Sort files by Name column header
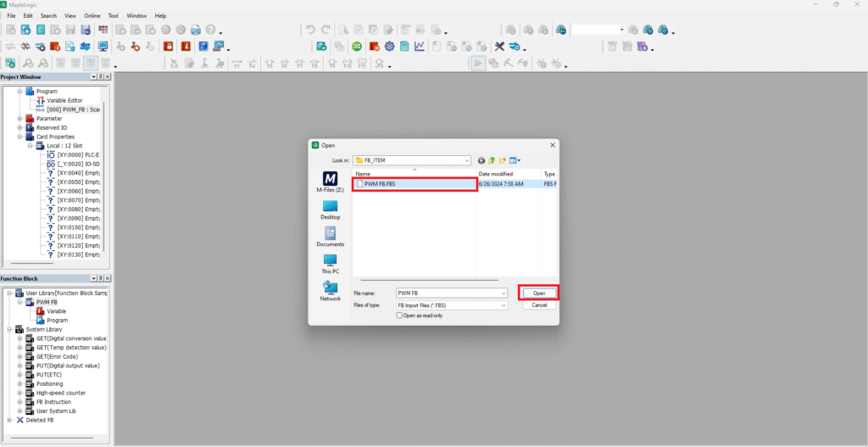 [x=415, y=174]
